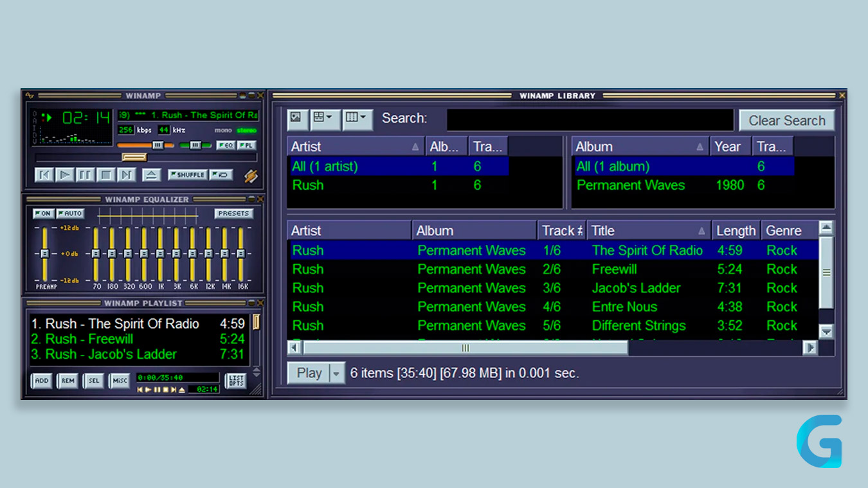Click the 600 Hz equalizer band slider
This screenshot has width=868, height=488.
(x=145, y=253)
